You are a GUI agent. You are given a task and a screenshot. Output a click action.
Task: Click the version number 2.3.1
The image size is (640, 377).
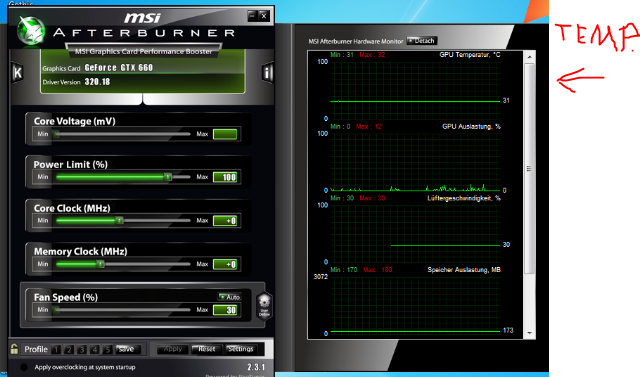coord(256,367)
